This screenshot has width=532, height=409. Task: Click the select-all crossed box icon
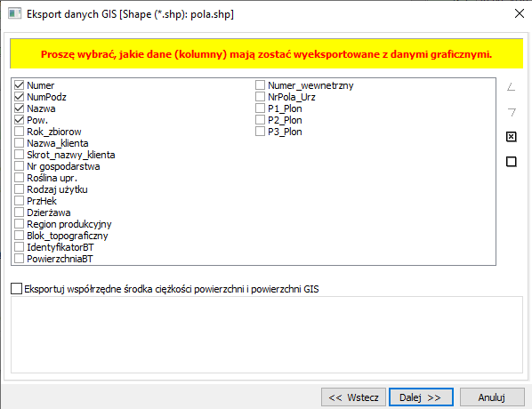point(511,137)
